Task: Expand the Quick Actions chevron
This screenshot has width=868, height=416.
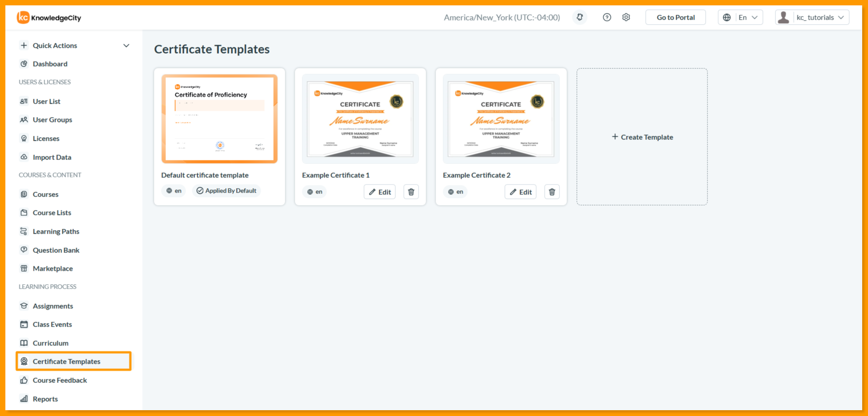Action: 126,46
